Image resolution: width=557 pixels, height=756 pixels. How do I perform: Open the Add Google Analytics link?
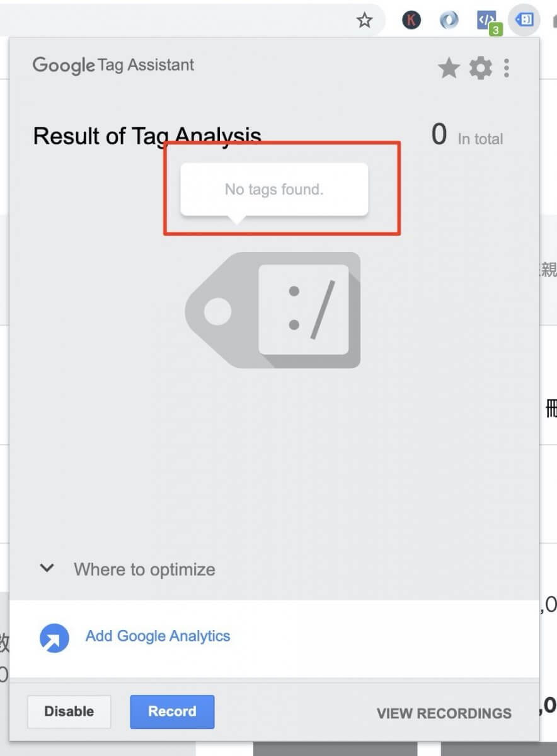pyautogui.click(x=158, y=636)
